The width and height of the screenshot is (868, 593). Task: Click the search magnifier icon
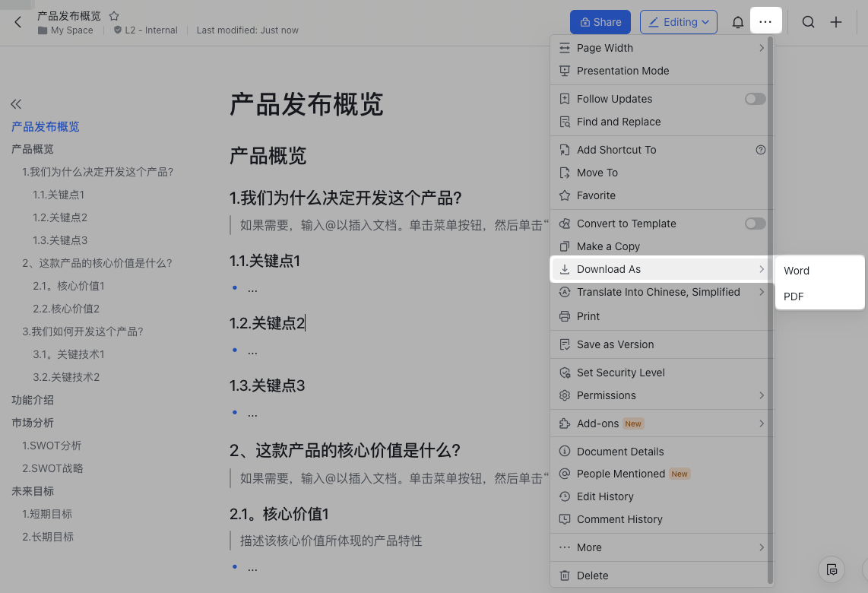[808, 22]
